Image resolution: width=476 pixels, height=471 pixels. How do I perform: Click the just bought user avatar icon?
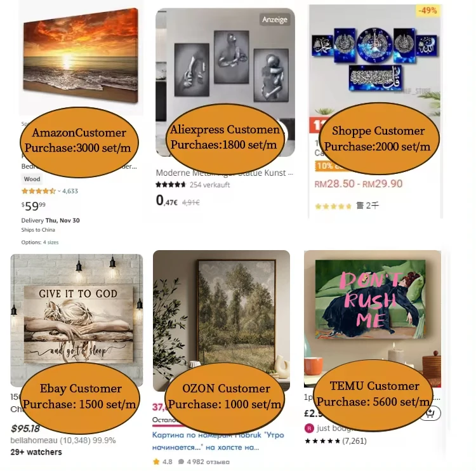point(309,428)
